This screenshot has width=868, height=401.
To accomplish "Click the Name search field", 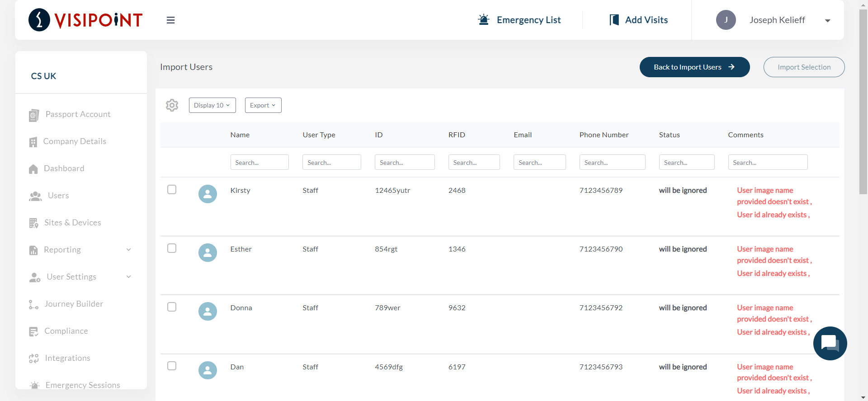I will click(x=259, y=162).
